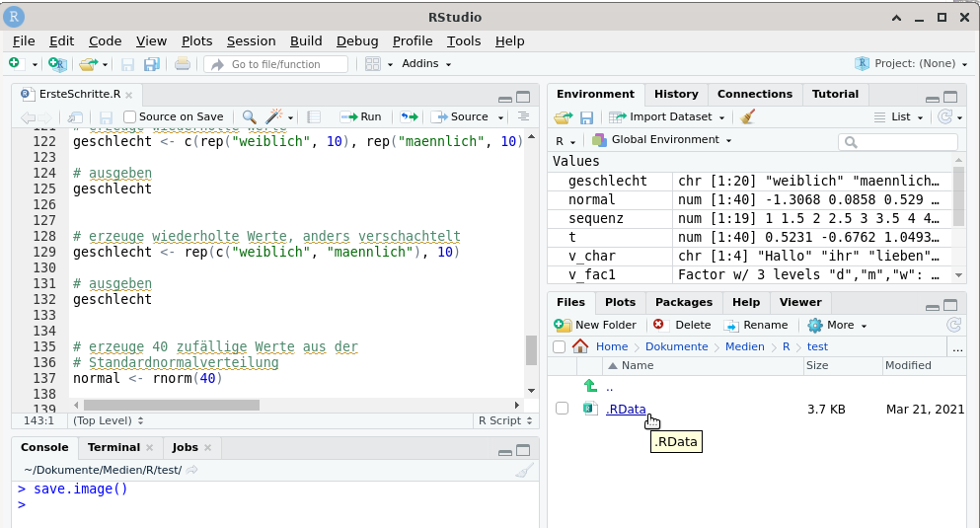980x528 pixels.
Task: Create a new file with the plus icon
Action: (x=16, y=64)
